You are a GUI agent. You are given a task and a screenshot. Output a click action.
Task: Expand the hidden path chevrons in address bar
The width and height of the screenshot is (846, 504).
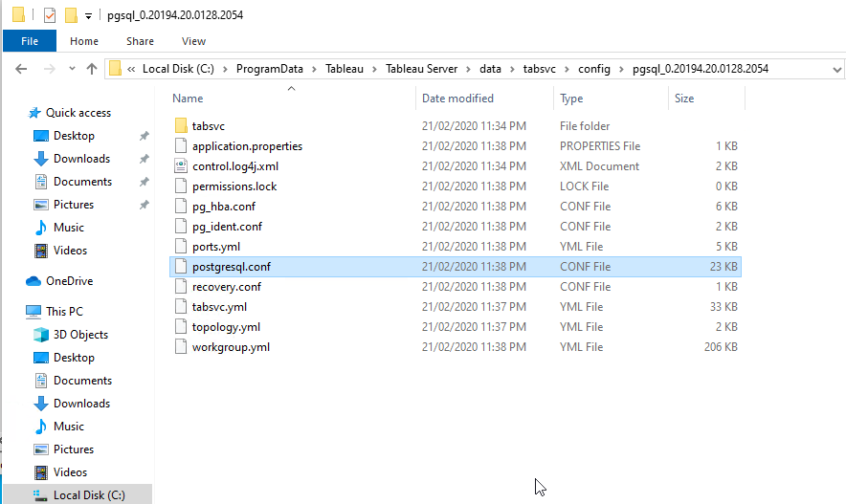[x=131, y=69]
